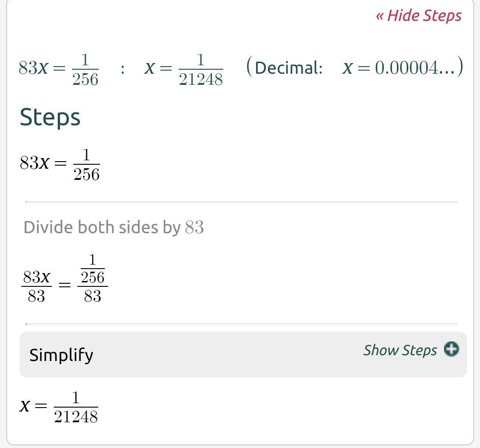Image resolution: width=480 pixels, height=448 pixels.
Task: Click the equals sign in the division step
Action: pos(65,285)
